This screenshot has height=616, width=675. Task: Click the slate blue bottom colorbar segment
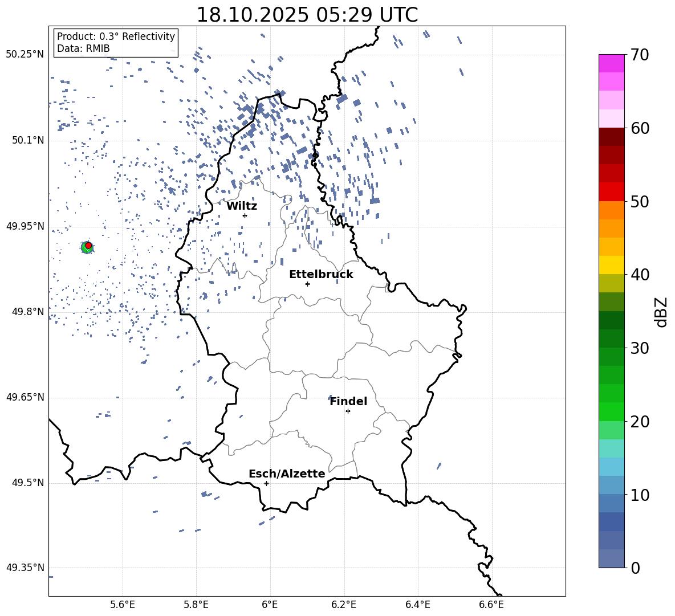[612, 558]
